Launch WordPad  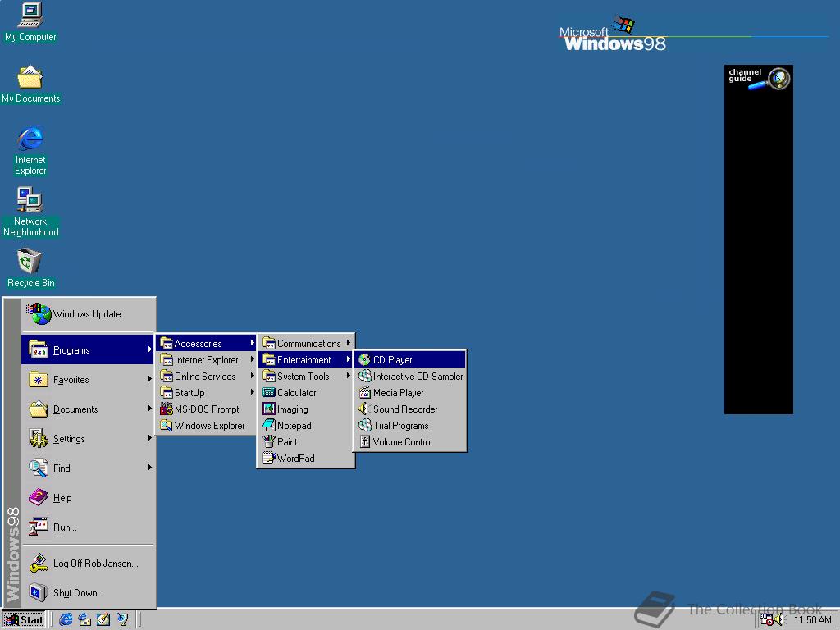[x=306, y=458]
